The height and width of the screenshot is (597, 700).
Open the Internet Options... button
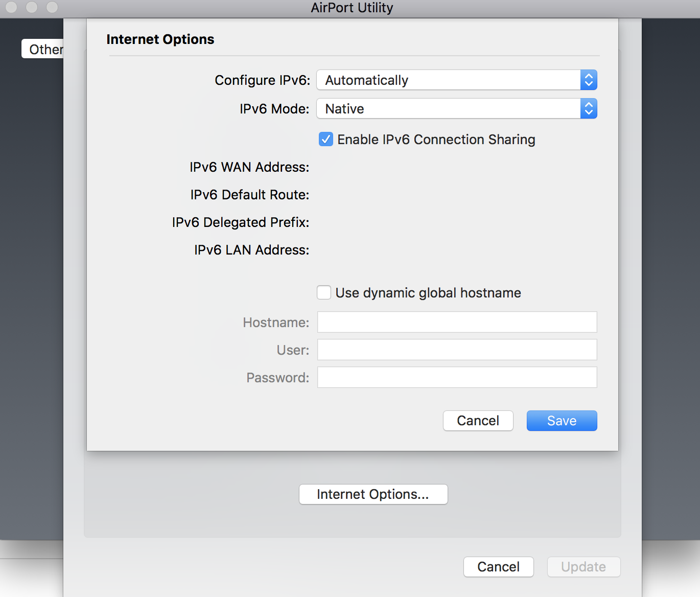(374, 494)
